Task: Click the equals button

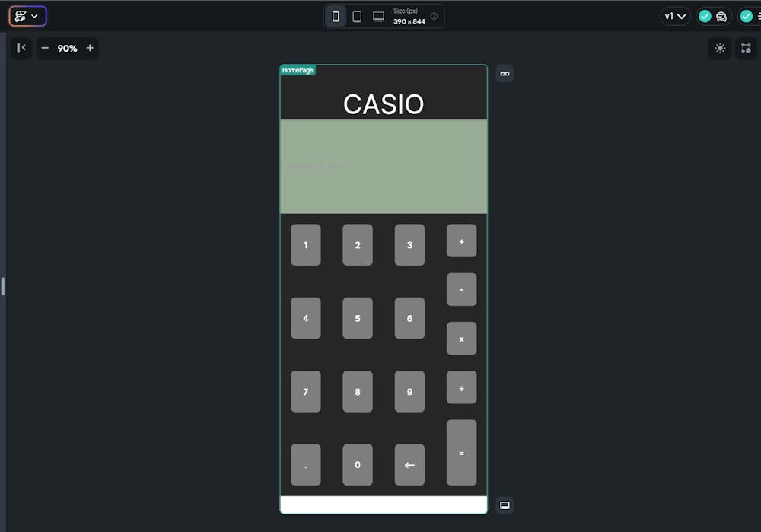Action: click(x=462, y=452)
